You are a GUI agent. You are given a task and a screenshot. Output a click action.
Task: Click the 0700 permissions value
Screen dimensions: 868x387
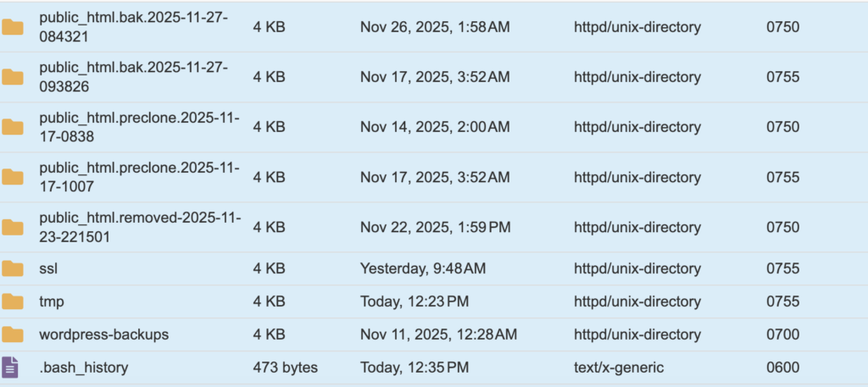tap(782, 334)
